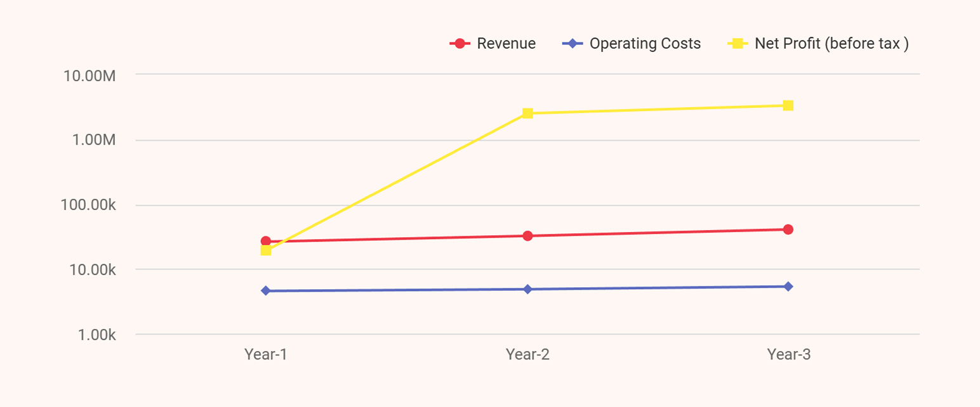Click the red Revenue legend marker
Image resolution: width=980 pixels, height=407 pixels.
[x=459, y=43]
